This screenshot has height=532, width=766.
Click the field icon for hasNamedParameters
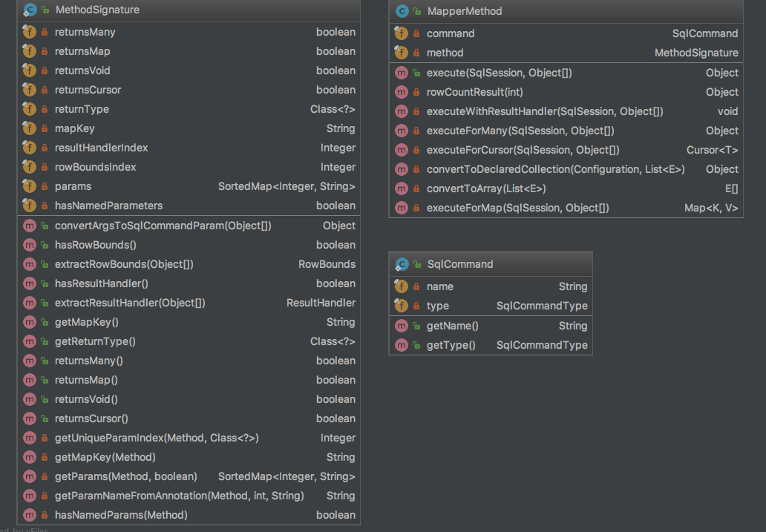[29, 206]
